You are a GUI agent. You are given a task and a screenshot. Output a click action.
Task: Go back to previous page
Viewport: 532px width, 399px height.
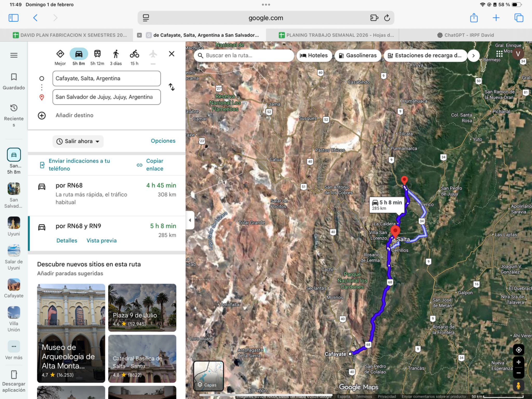pyautogui.click(x=36, y=18)
